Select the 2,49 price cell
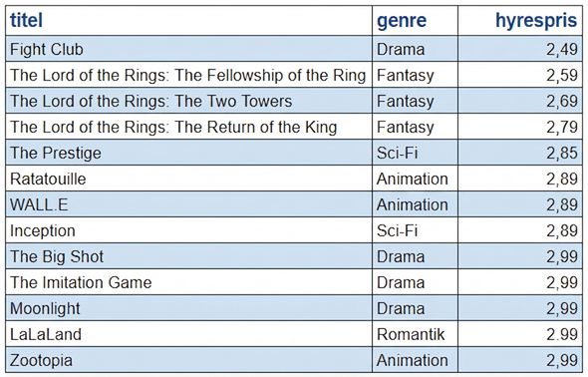 click(520, 49)
